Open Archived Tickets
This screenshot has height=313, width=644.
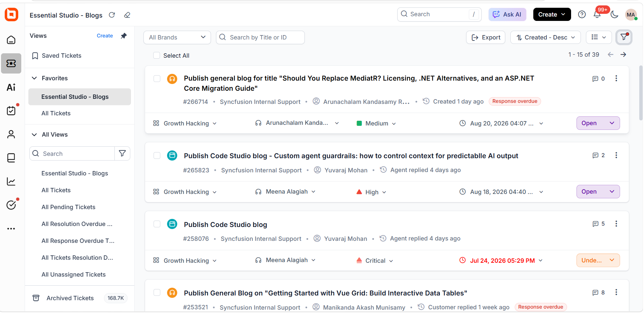[x=70, y=298]
